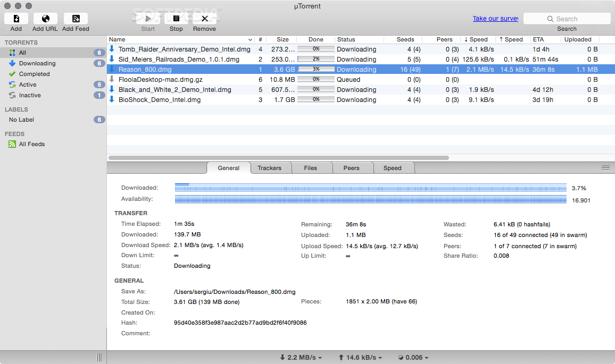
Task: Sort torrents by Size column
Action: pyautogui.click(x=282, y=39)
